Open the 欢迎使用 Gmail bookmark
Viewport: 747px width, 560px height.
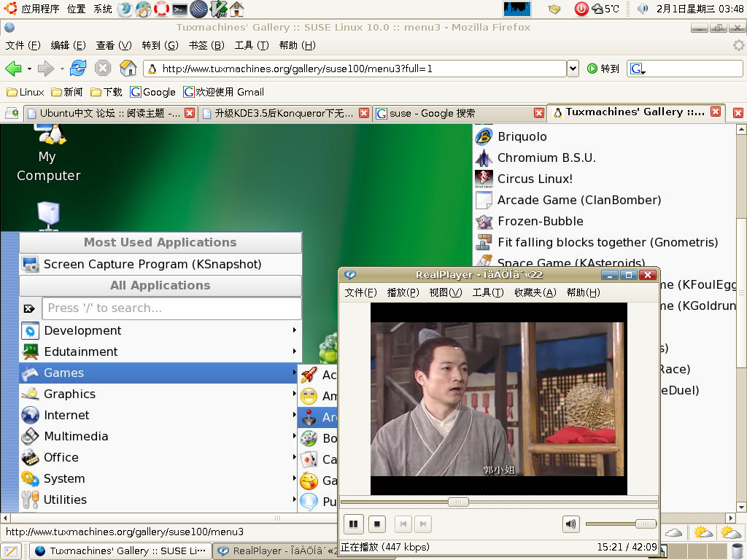pyautogui.click(x=223, y=92)
